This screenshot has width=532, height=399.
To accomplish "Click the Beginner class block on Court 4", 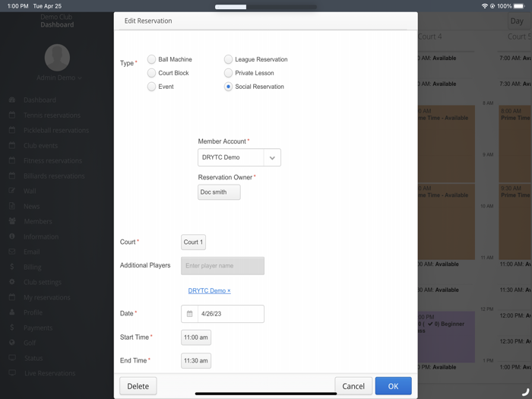I will pyautogui.click(x=446, y=337).
